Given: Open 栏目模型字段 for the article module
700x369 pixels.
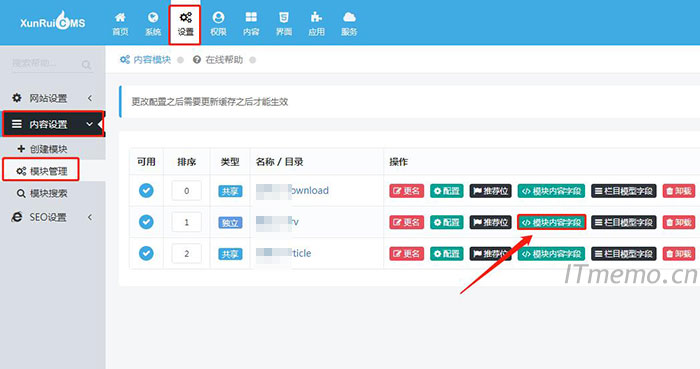Looking at the screenshot, I should pyautogui.click(x=624, y=254).
